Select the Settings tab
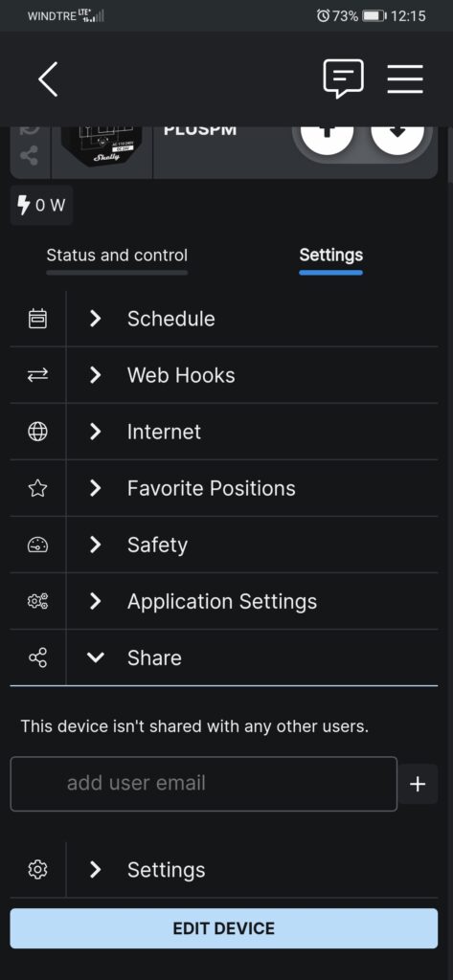The width and height of the screenshot is (453, 980). (331, 255)
